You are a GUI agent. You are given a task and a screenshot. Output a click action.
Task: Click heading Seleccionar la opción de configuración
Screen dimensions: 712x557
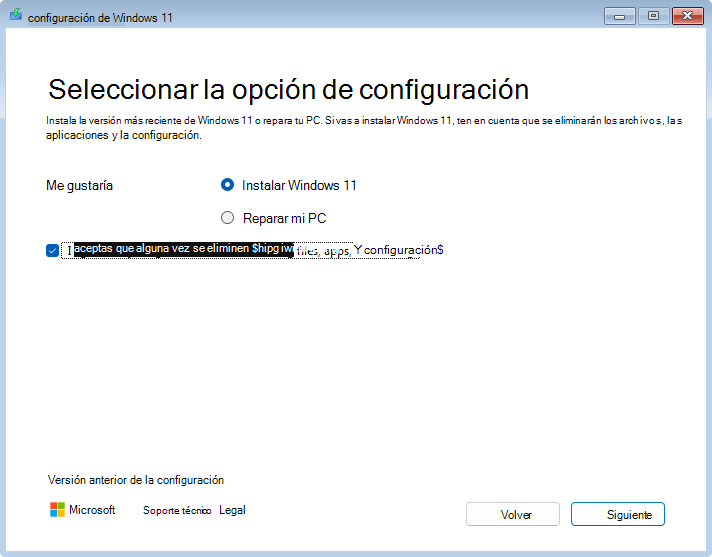coord(288,89)
